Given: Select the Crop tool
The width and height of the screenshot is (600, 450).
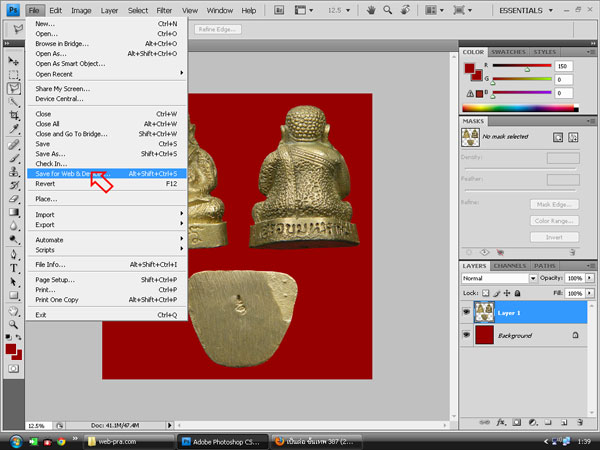Looking at the screenshot, I should pos(14,115).
